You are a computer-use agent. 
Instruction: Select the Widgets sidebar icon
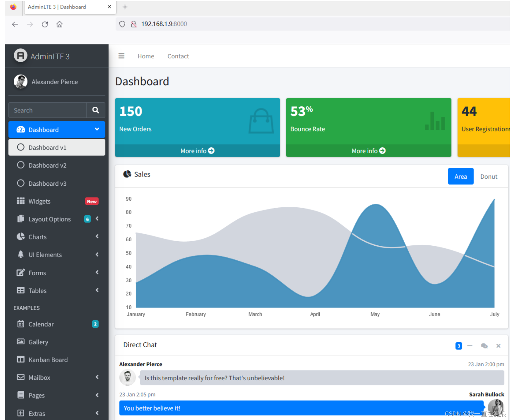(x=21, y=201)
